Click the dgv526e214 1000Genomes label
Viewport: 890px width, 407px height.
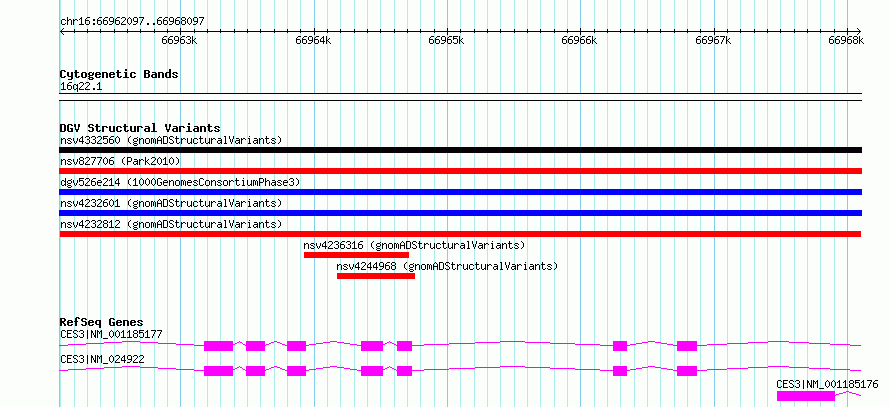180,182
